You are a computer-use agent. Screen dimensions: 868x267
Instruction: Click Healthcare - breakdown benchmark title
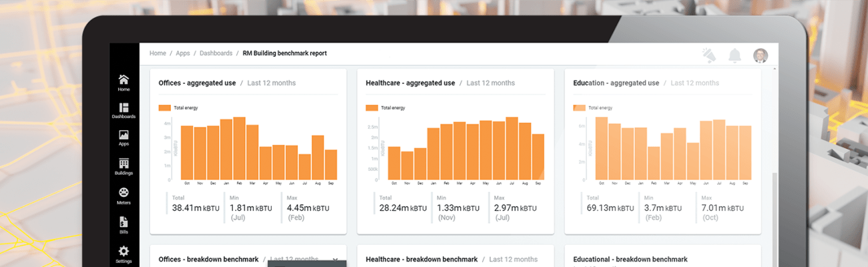(x=422, y=259)
